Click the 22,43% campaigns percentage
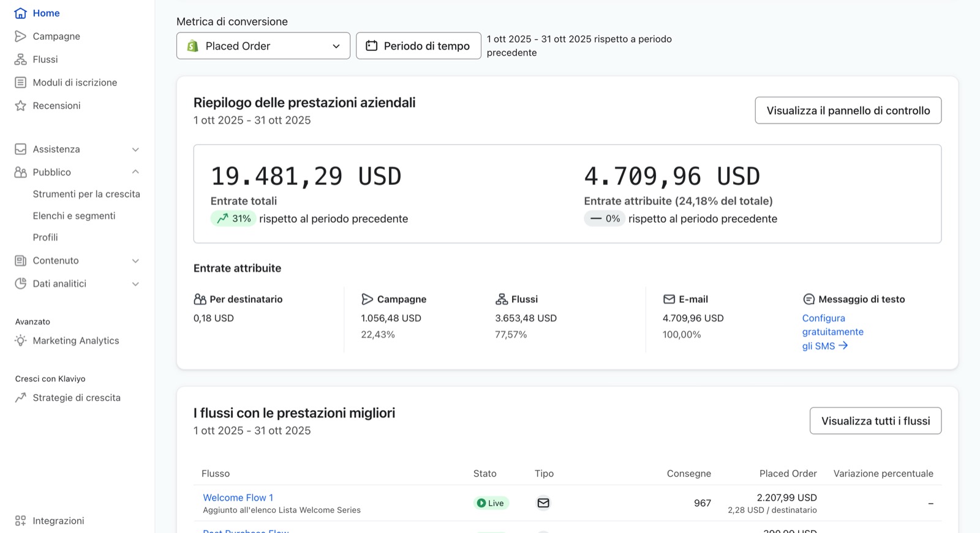This screenshot has height=533, width=980. pyautogui.click(x=378, y=335)
